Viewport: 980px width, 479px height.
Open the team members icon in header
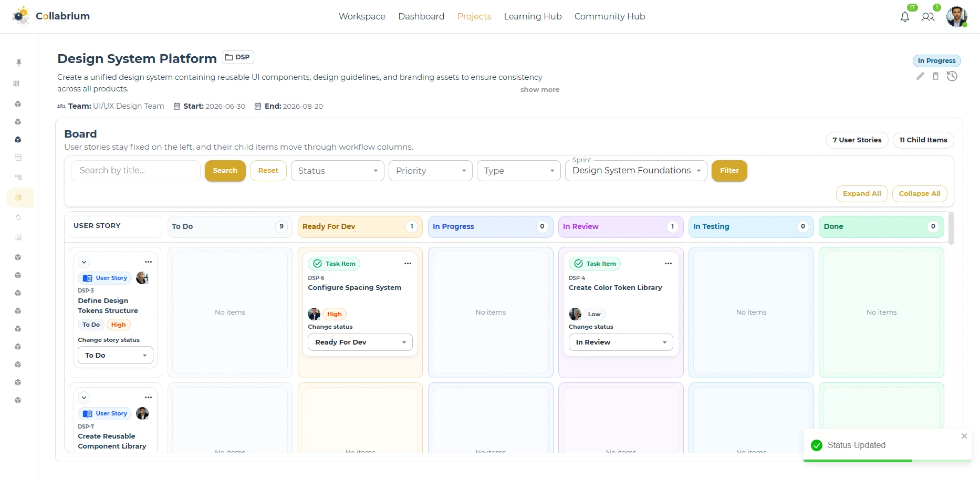[x=928, y=17]
